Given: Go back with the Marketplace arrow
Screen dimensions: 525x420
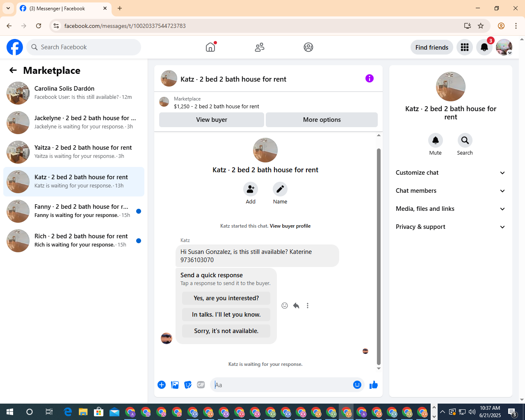Looking at the screenshot, I should (13, 70).
